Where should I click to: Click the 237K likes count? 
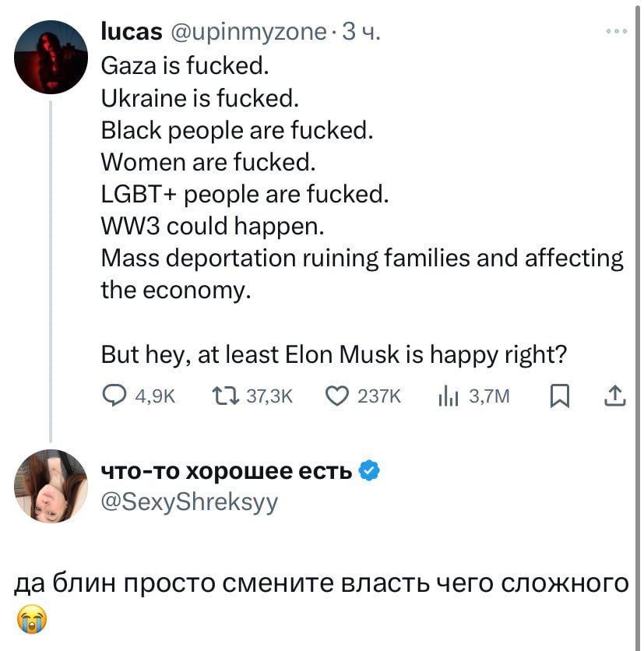coord(378,398)
